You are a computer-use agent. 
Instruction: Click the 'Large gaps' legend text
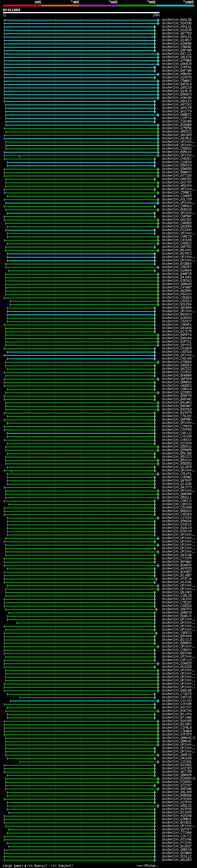coord(13,866)
